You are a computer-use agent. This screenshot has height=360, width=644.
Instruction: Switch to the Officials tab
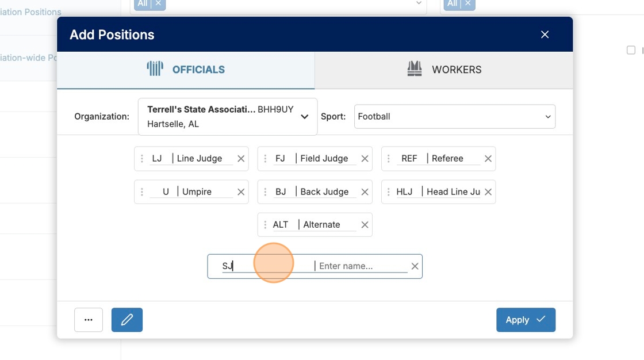coord(186,70)
